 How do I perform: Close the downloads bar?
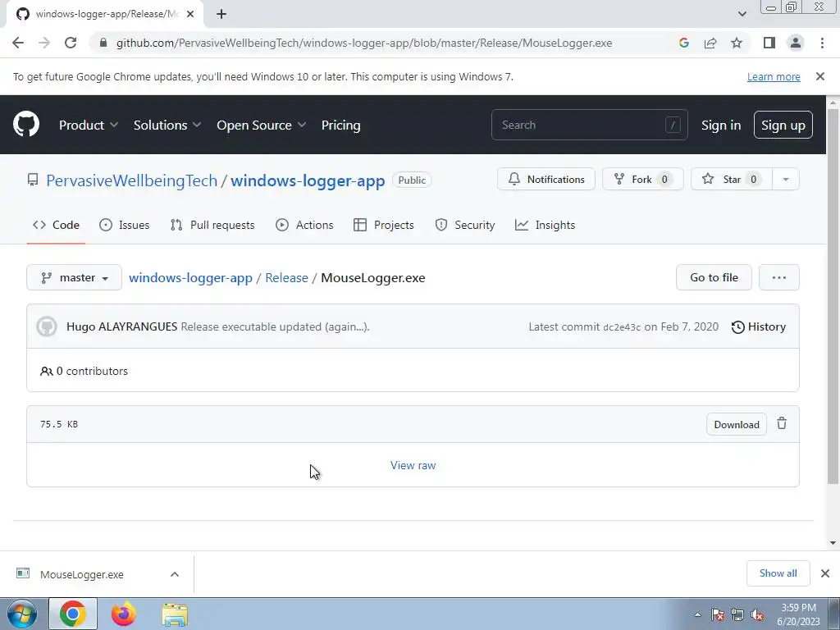tap(825, 573)
